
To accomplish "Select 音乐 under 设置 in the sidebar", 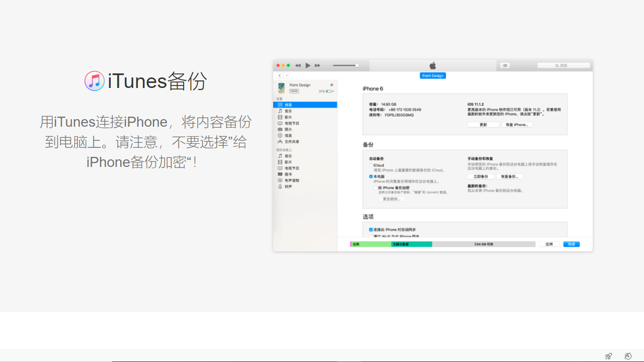I will [x=288, y=111].
